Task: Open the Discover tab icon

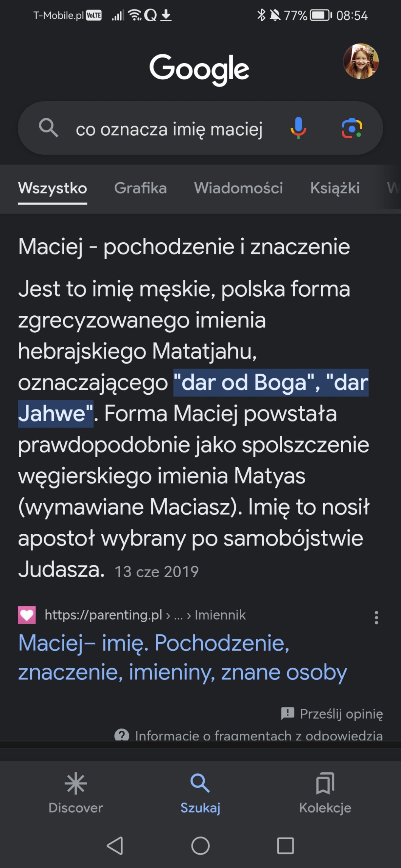Action: [76, 783]
